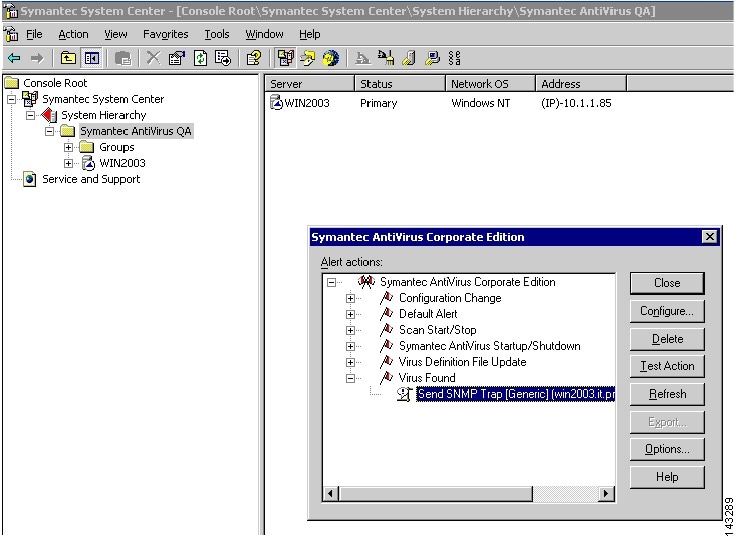Click the broom sweep toolbar icon
The image size is (737, 537).
click(x=386, y=58)
